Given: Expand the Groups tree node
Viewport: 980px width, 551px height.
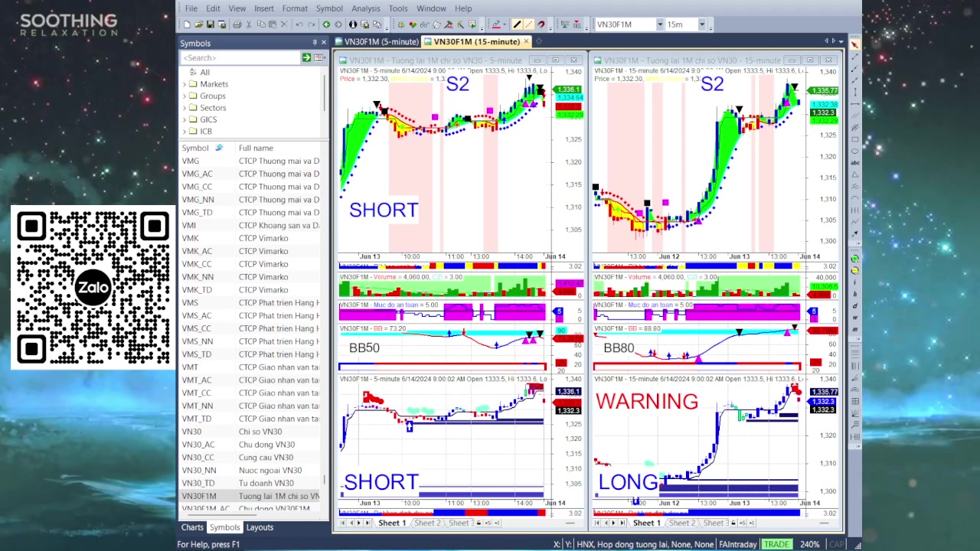Looking at the screenshot, I should click(185, 96).
